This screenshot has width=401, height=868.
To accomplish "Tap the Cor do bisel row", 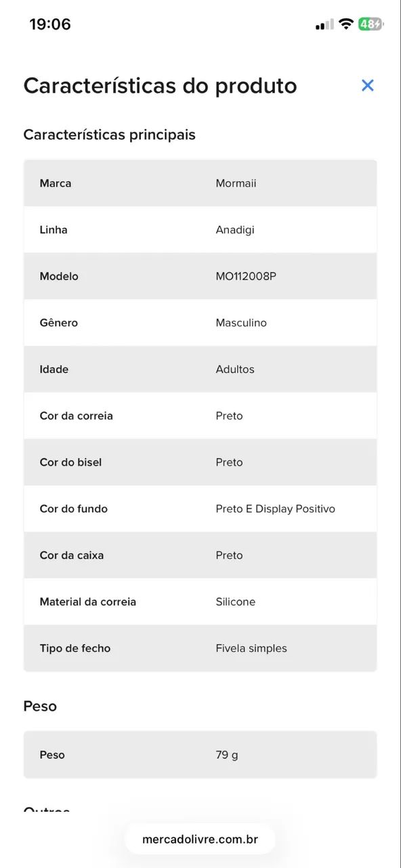I will (x=200, y=462).
